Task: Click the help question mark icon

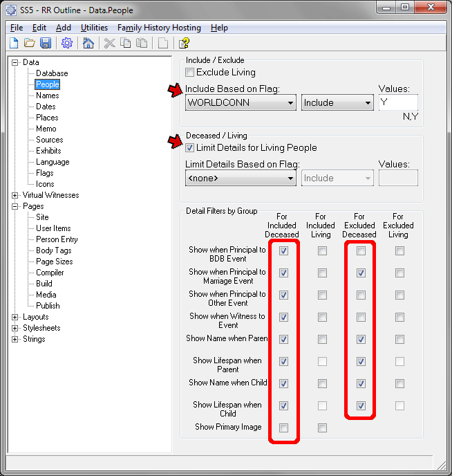Action: (184, 43)
